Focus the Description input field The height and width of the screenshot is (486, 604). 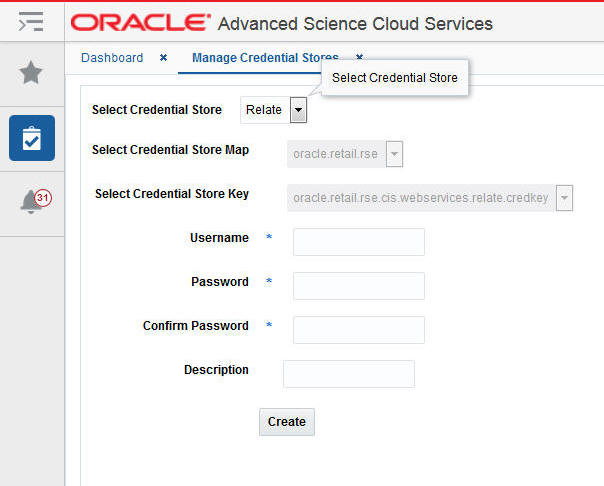tap(349, 374)
